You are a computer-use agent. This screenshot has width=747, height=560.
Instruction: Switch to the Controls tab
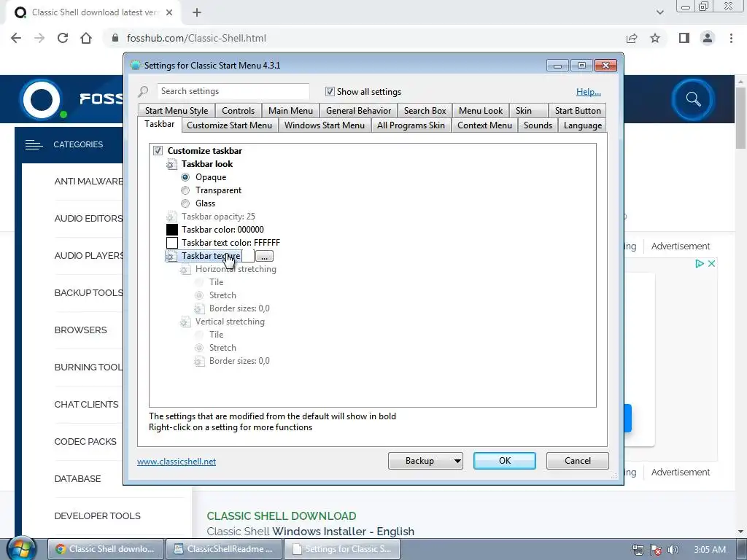point(239,111)
